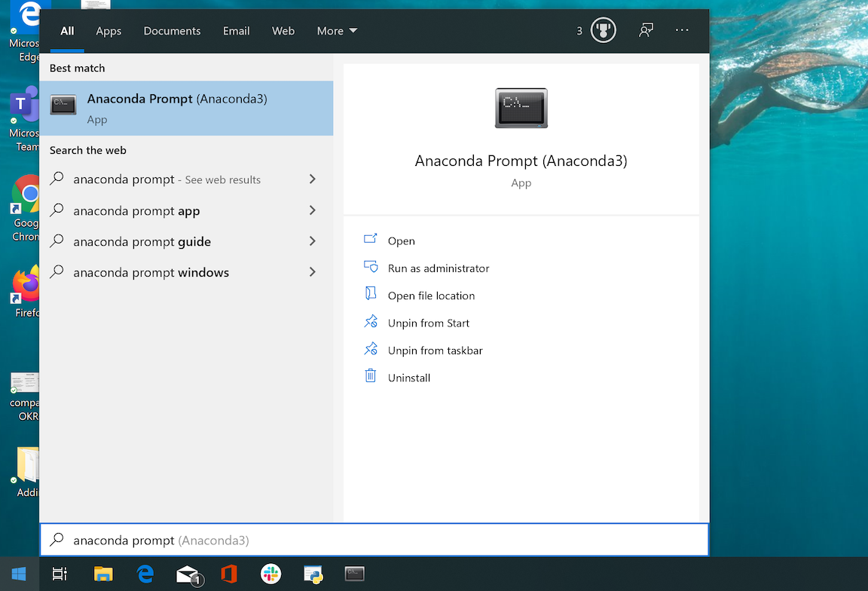Click the 'anaconda prompt guide' suggestion
Viewport: 868px width, 591px height.
point(187,241)
